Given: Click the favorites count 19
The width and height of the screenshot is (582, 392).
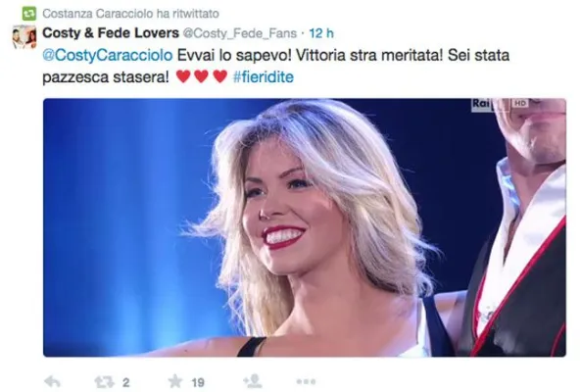Looking at the screenshot, I should pos(198,382).
